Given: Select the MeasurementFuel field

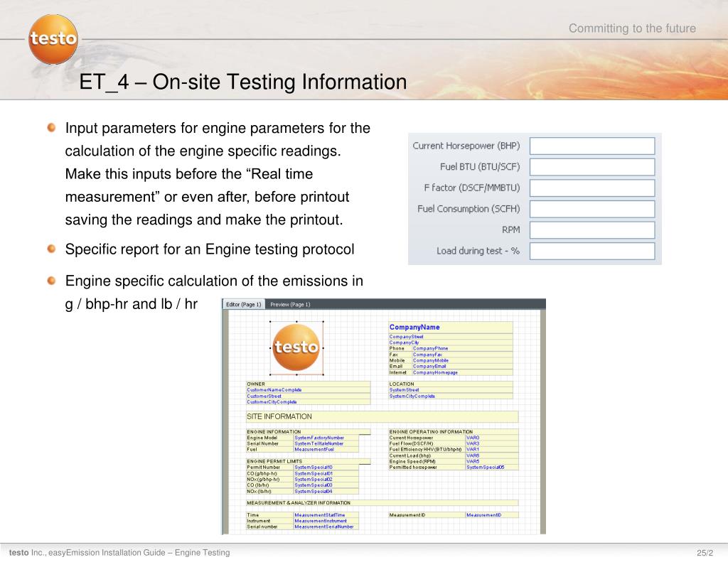Looking at the screenshot, I should pyautogui.click(x=326, y=449).
